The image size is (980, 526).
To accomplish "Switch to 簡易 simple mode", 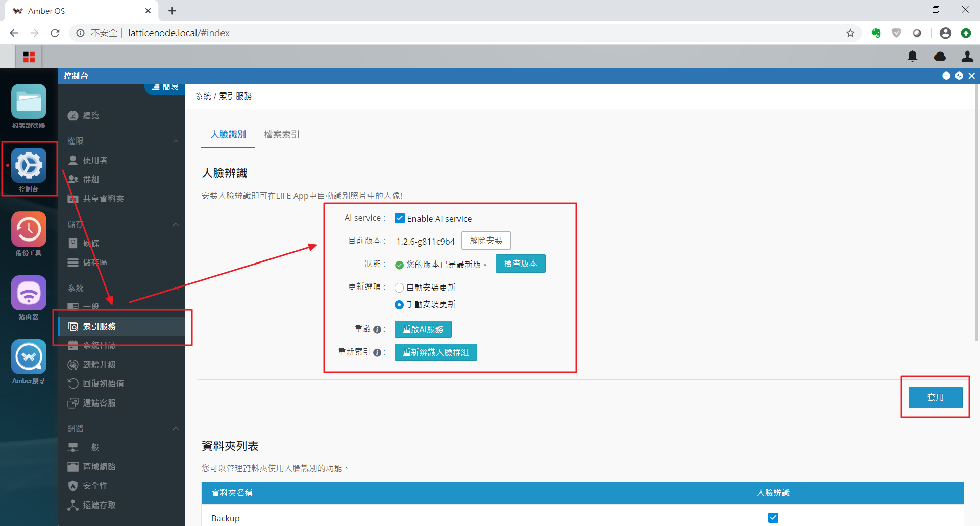I will tap(165, 87).
